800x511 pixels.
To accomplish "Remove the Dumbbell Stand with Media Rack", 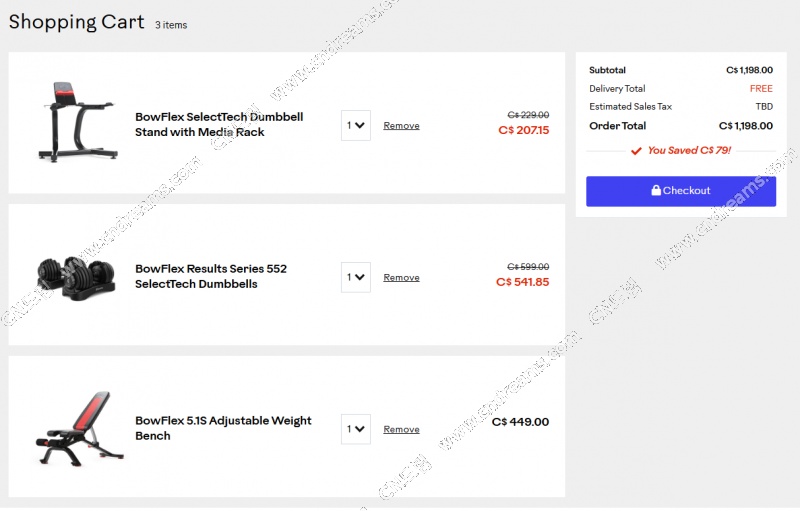I will click(x=401, y=126).
